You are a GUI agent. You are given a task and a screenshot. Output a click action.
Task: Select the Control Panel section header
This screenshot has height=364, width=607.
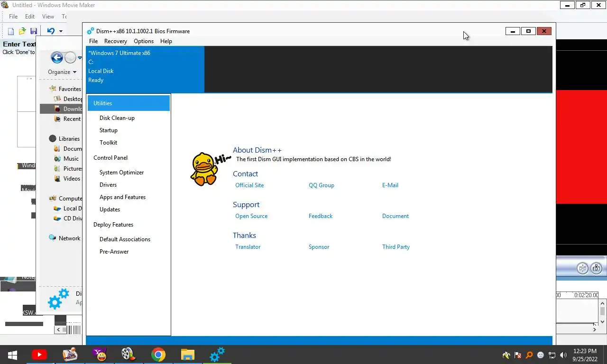(110, 158)
